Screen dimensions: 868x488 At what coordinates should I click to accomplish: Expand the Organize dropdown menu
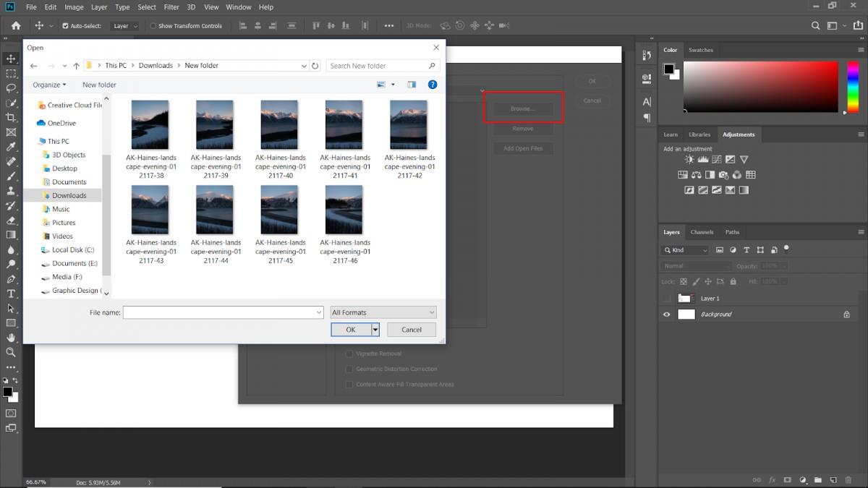49,85
